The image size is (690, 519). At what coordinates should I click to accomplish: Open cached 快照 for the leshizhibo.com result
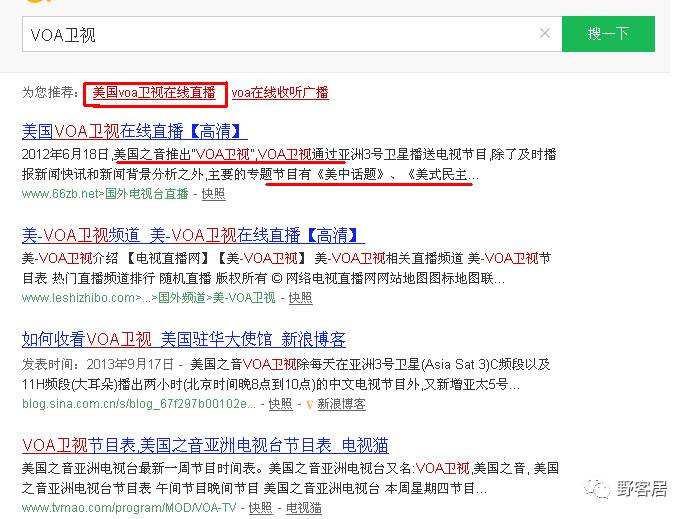pyautogui.click(x=301, y=298)
